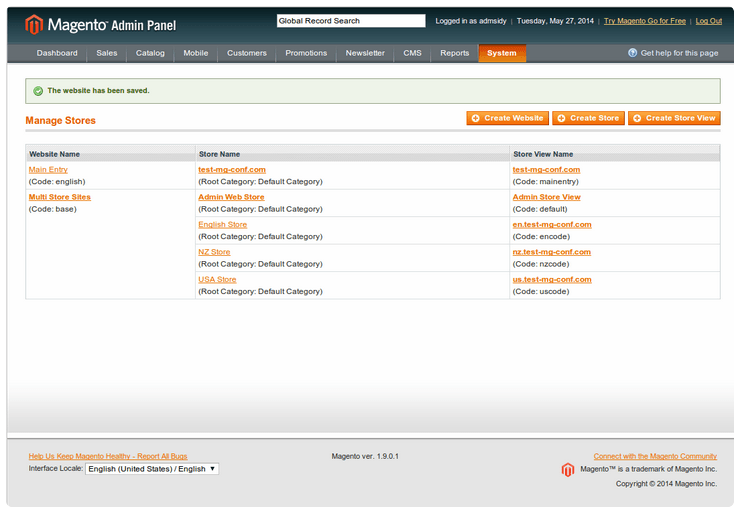Click Help Us Keep Magento Healthy link

[x=108, y=456]
